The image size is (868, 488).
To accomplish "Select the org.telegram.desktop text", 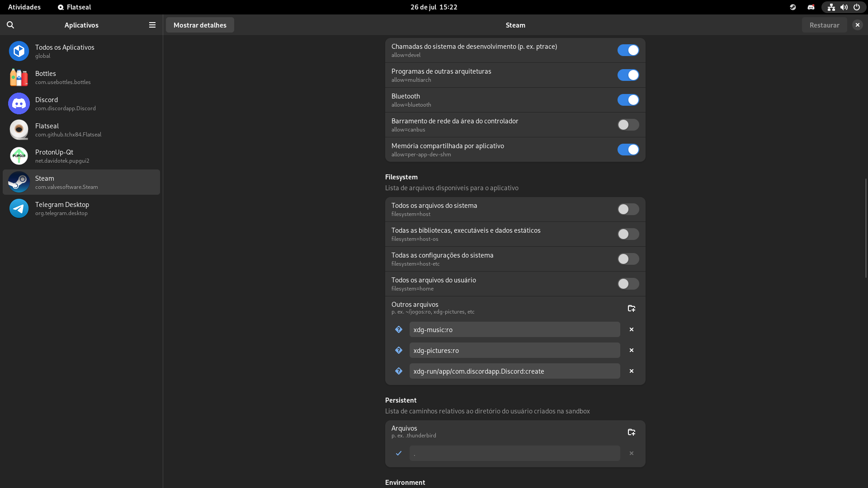I will point(61,213).
